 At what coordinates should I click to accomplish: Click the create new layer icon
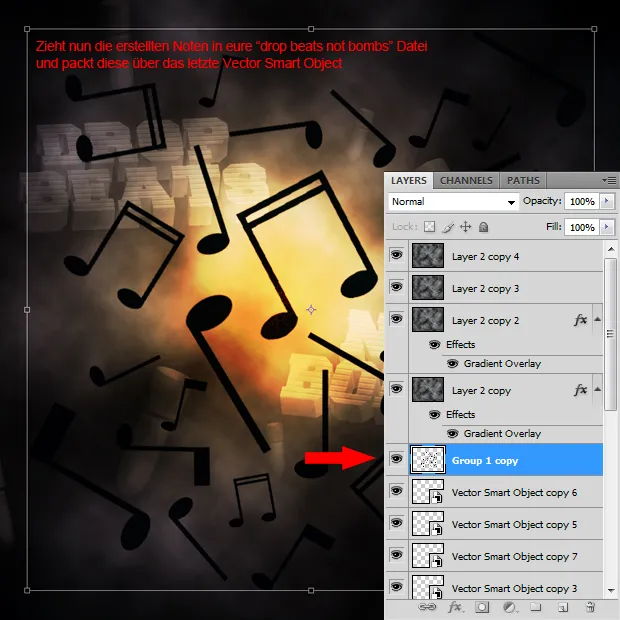point(563,607)
